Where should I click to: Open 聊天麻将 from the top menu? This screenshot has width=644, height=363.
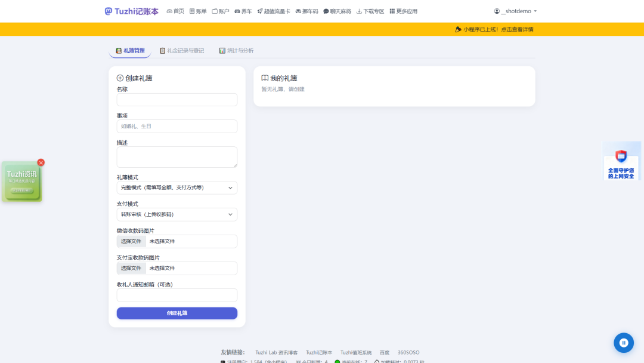[x=337, y=11]
